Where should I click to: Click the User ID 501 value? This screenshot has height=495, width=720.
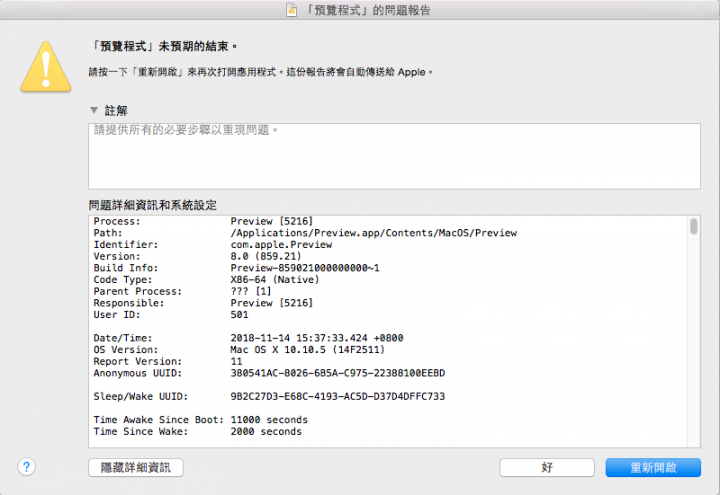[x=239, y=315]
